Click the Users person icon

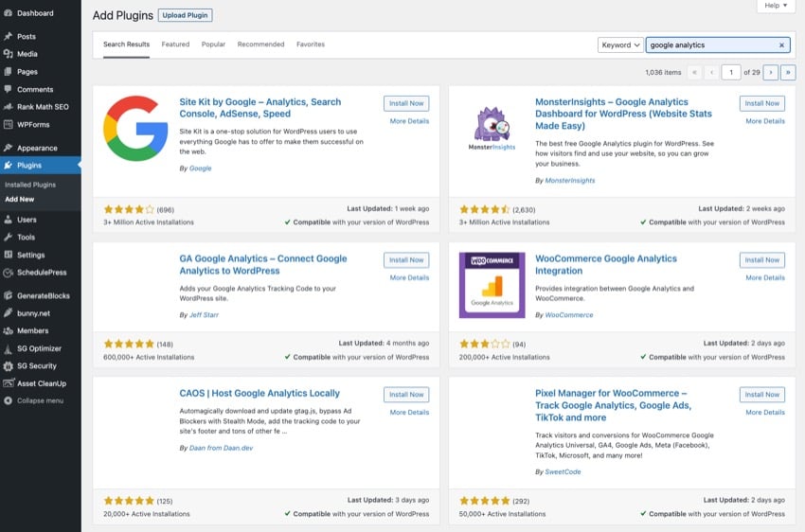[x=9, y=220]
